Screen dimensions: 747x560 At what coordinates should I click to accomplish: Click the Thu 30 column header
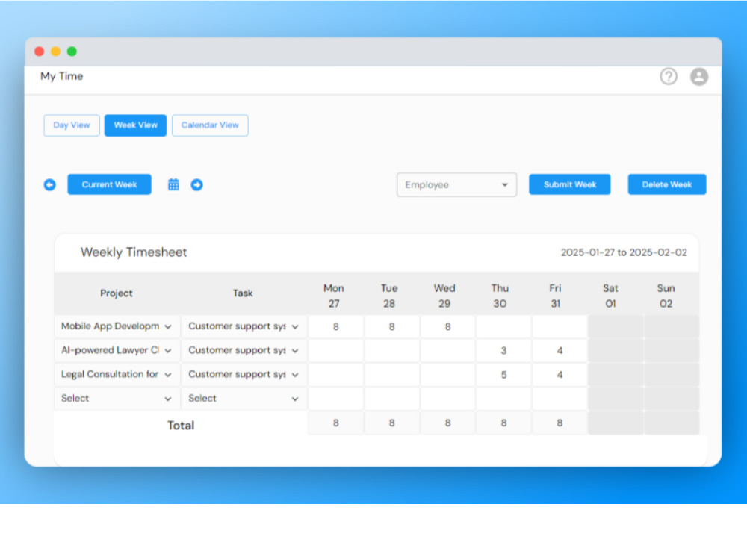click(x=500, y=296)
